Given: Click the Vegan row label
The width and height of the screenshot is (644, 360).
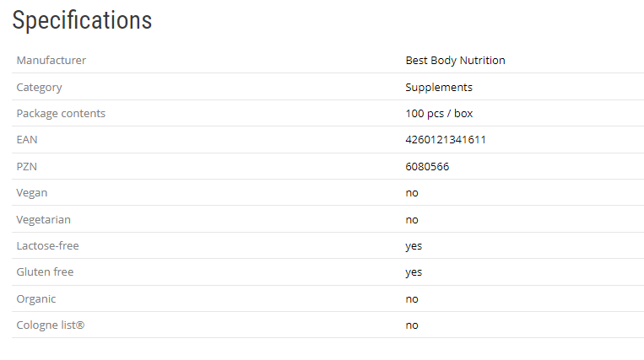Looking at the screenshot, I should [32, 193].
